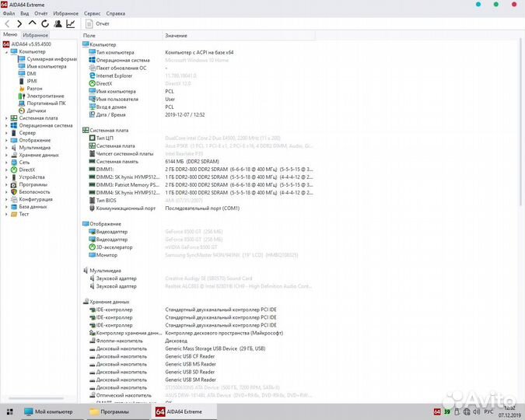Click the Операционная система Windows icon row

click(x=92, y=60)
